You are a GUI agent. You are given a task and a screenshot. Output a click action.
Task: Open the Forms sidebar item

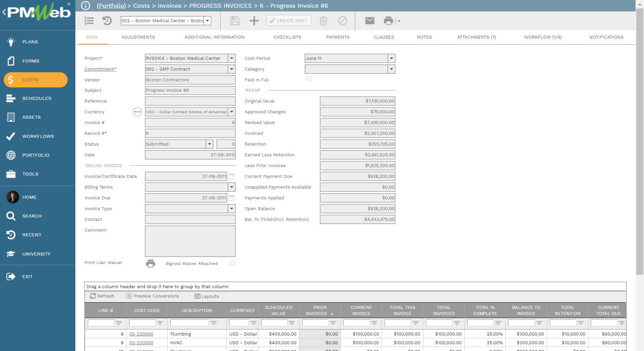click(x=11, y=61)
